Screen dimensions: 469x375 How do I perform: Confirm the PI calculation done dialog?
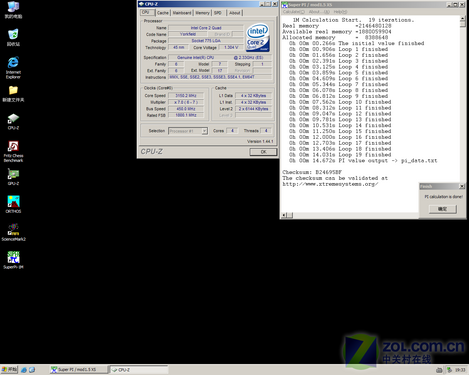443,209
